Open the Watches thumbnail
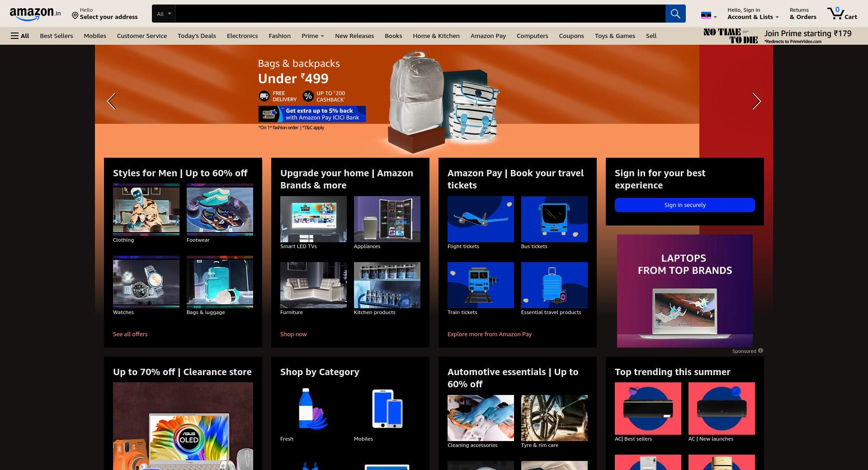Screen dimensions: 868x470 click(146, 282)
